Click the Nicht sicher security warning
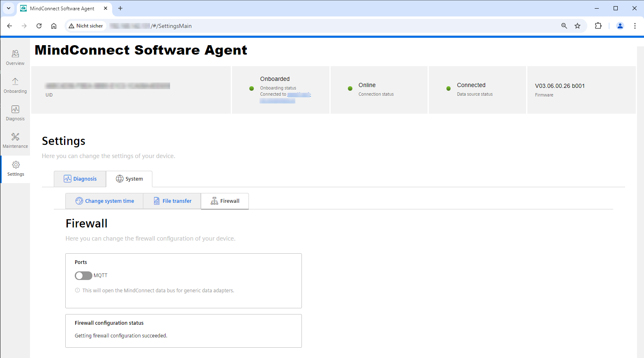Screen dimensions: 644x358 click(x=86, y=26)
